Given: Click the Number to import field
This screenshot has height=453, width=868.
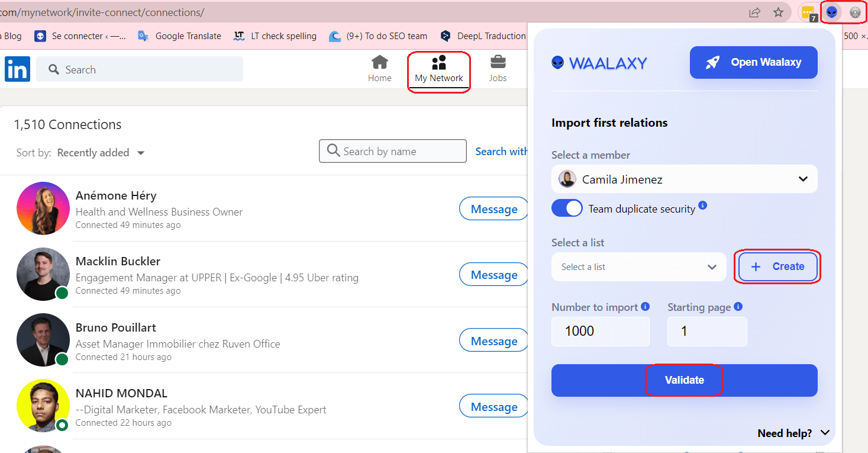Looking at the screenshot, I should click(601, 332).
